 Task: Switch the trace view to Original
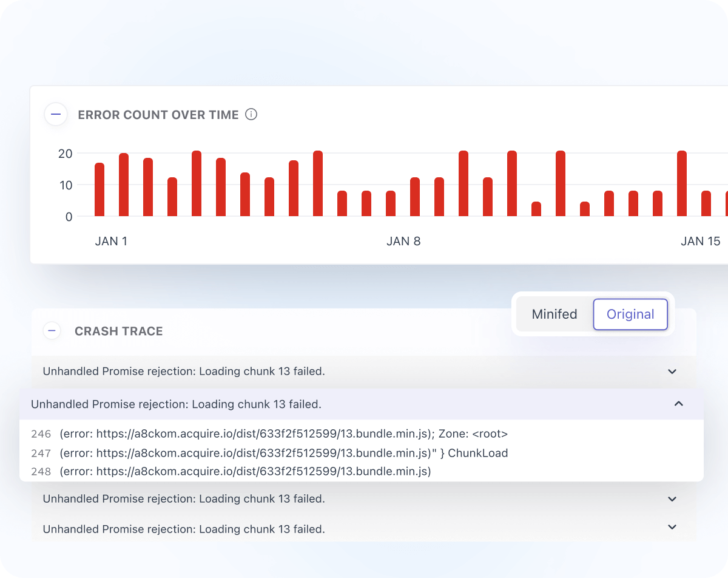pyautogui.click(x=630, y=314)
